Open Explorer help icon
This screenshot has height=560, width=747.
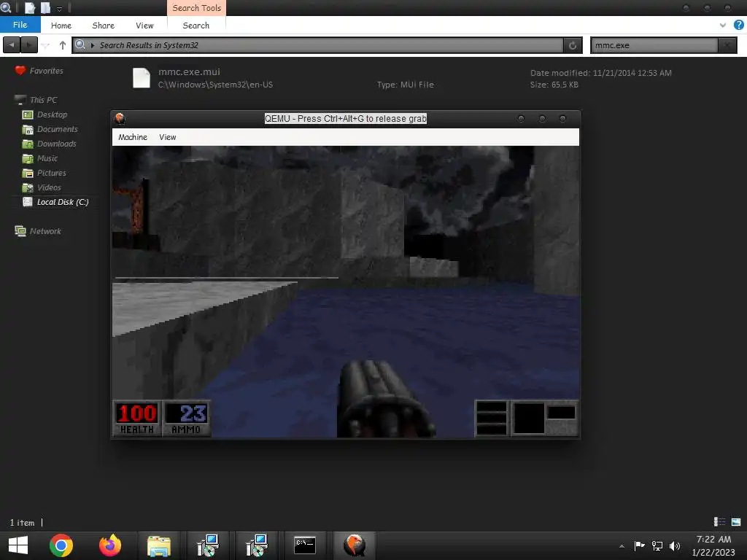click(x=738, y=25)
